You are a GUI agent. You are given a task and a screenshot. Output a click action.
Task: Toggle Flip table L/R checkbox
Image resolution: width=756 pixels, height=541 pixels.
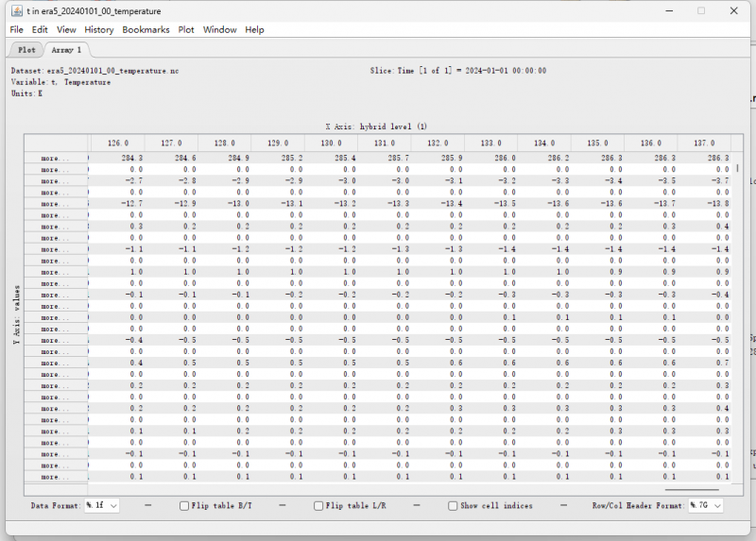coord(318,506)
